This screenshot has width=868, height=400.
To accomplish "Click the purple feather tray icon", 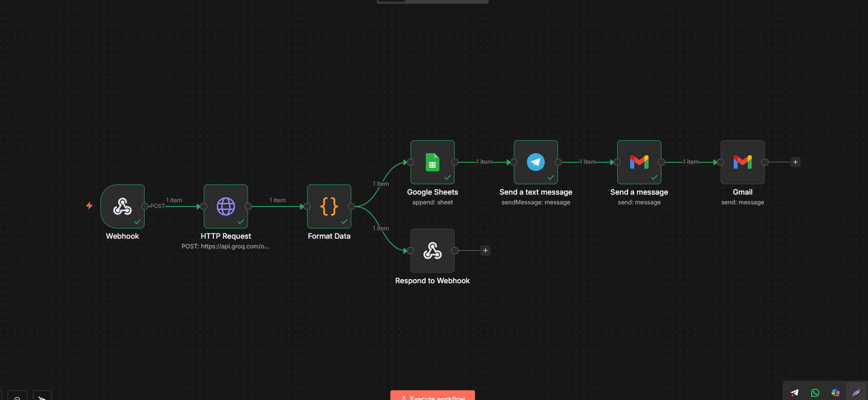I will [856, 393].
